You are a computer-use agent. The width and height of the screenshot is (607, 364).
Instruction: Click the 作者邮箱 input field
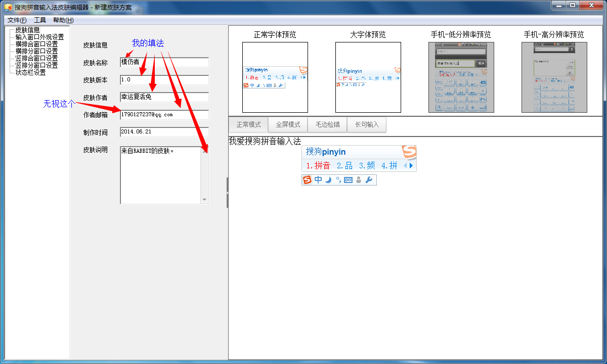click(x=164, y=115)
